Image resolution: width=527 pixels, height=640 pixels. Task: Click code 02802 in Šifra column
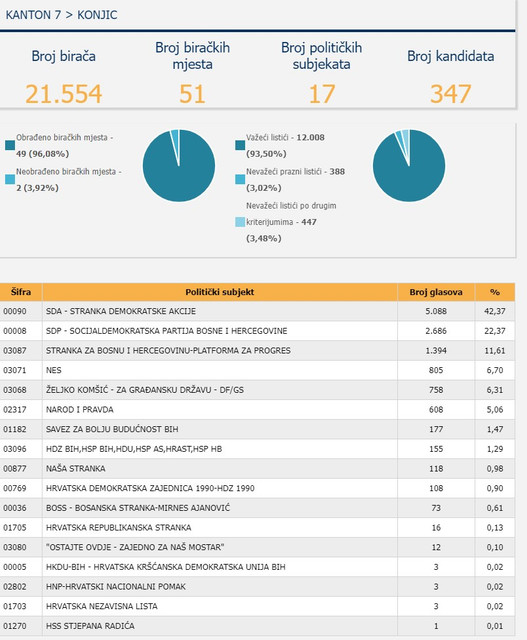(15, 587)
